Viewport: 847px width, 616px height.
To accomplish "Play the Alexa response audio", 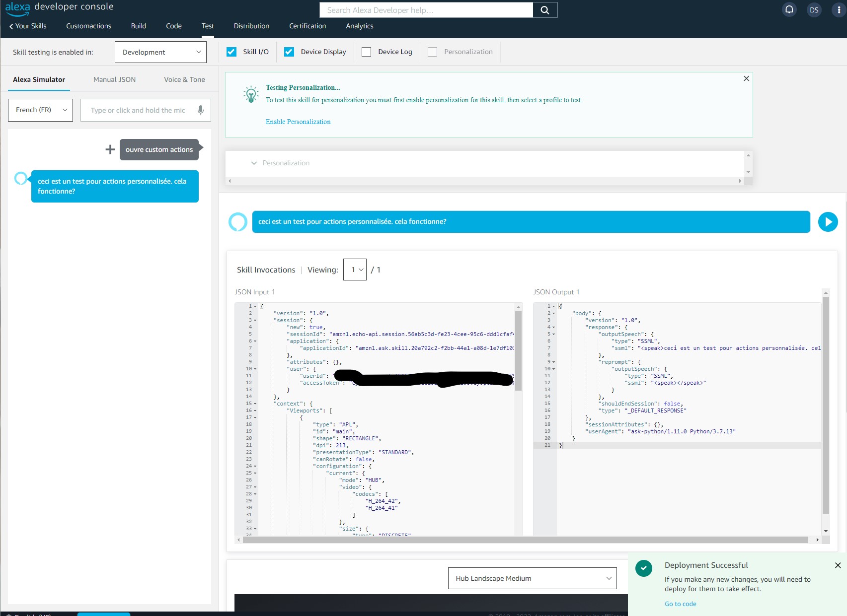I will tap(828, 222).
